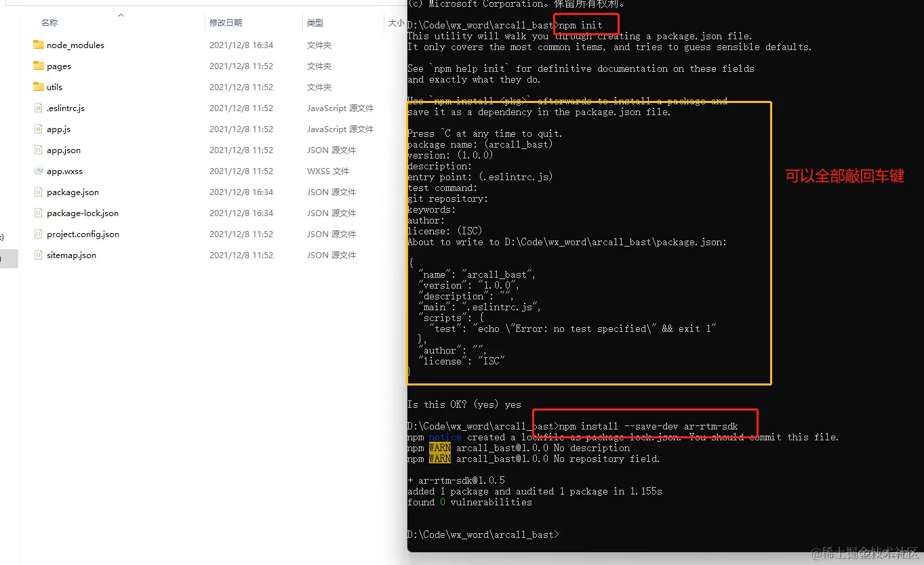Click 'entry point: (.eslintrc.js)' terminal line

[x=481, y=177]
